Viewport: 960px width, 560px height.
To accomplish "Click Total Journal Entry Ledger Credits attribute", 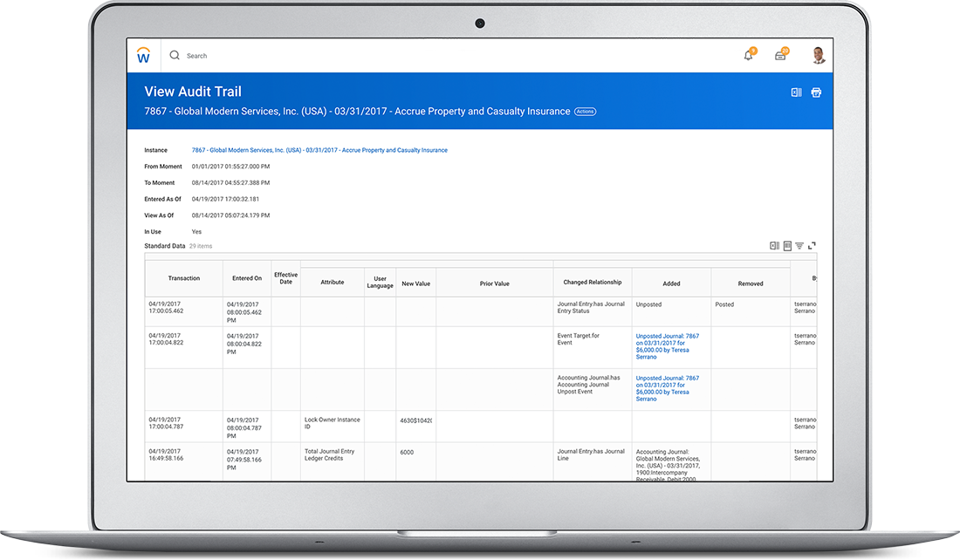I will (329, 454).
